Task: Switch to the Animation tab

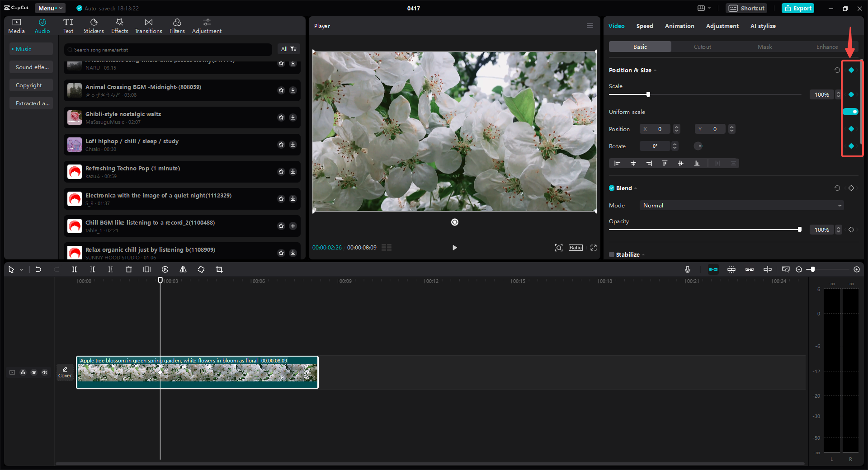Action: point(679,26)
